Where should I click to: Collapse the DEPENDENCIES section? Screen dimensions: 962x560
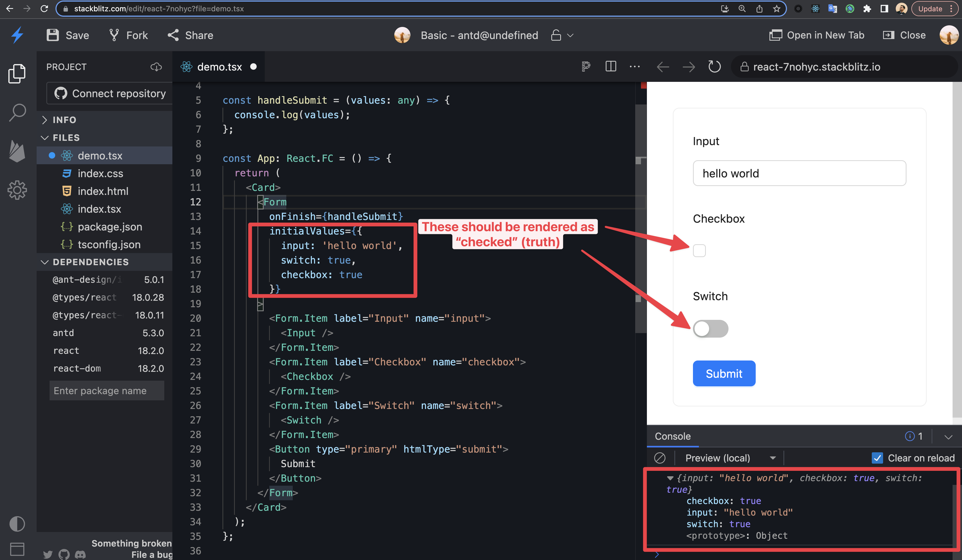click(x=104, y=262)
